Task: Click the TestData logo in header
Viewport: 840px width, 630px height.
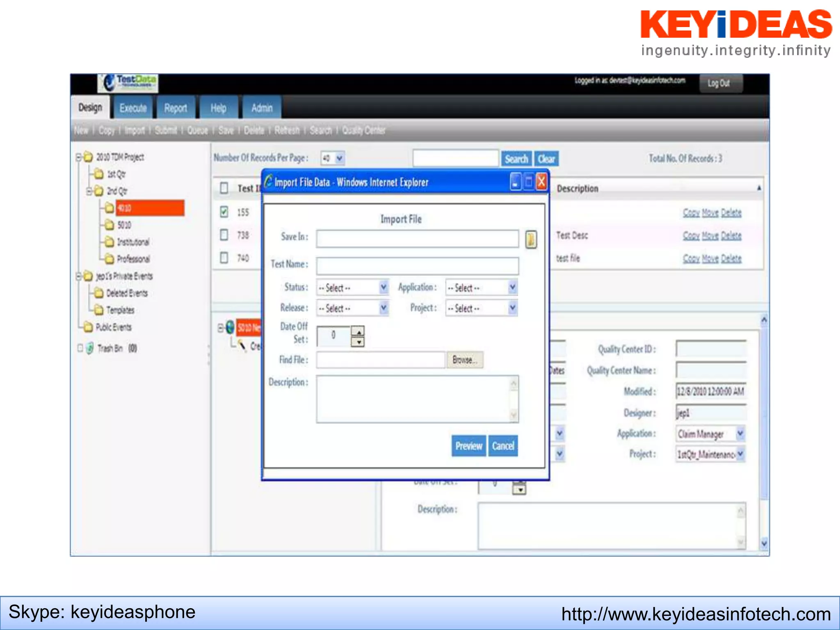Action: [x=128, y=83]
